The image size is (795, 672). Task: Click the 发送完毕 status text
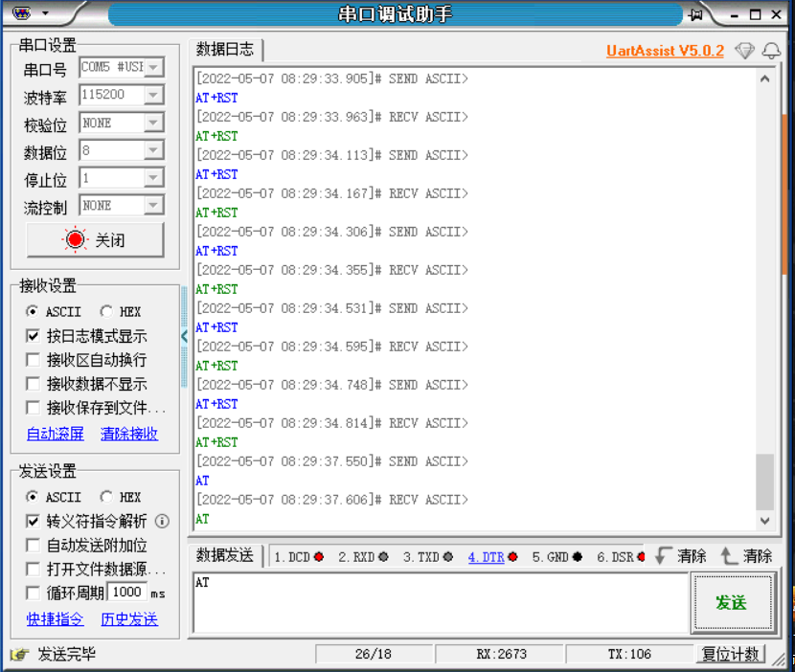(66, 654)
